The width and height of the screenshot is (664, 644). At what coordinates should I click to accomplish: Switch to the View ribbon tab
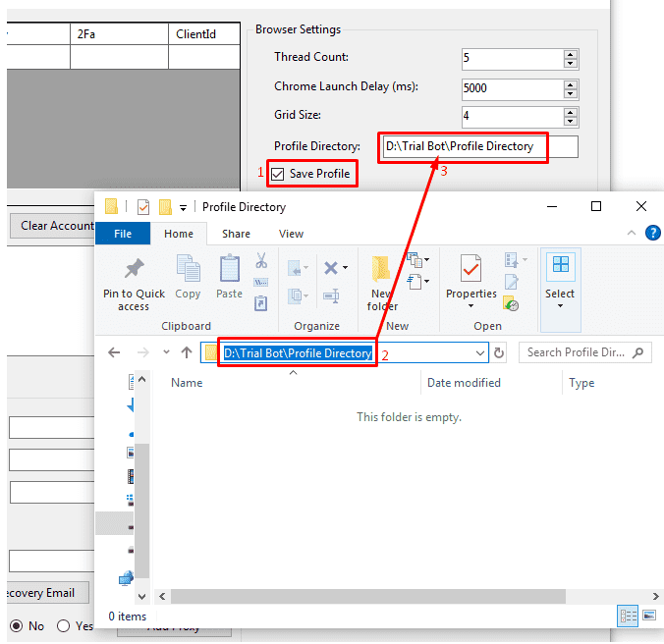[292, 234]
